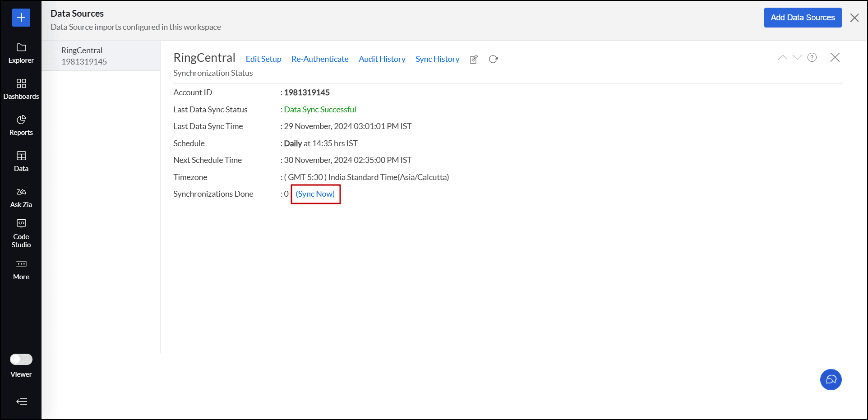
Task: Open the chat assistant bubble
Action: (831, 379)
